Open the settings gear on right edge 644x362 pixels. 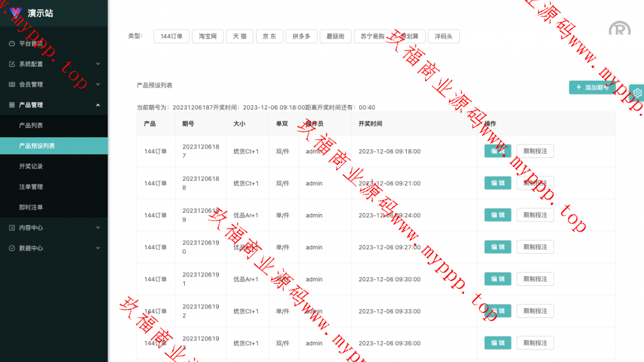(x=637, y=93)
